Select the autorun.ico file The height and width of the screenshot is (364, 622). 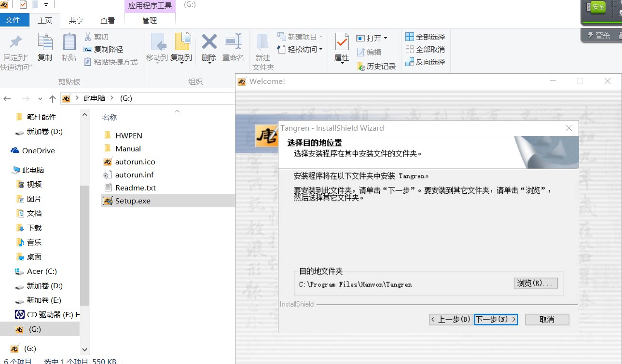pyautogui.click(x=135, y=162)
